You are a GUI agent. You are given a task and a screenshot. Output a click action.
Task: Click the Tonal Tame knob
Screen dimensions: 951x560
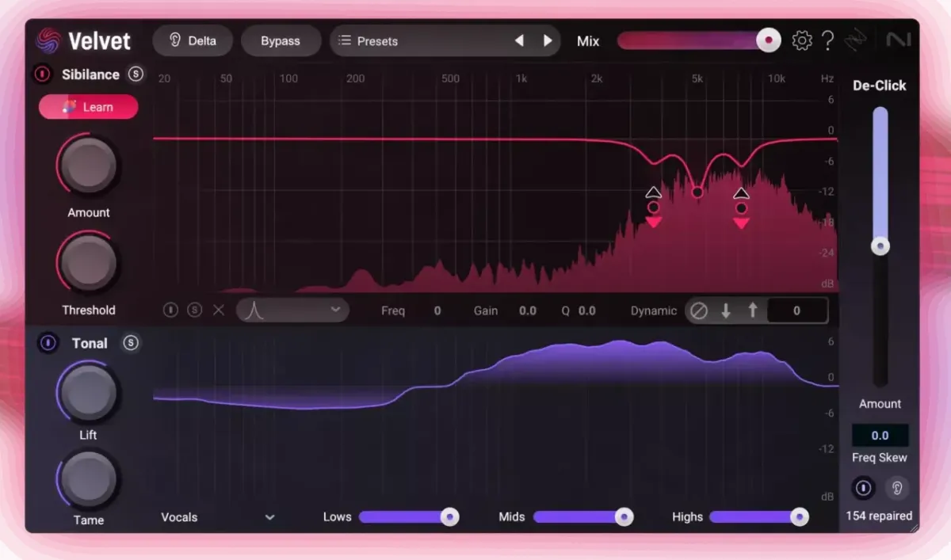pos(88,478)
